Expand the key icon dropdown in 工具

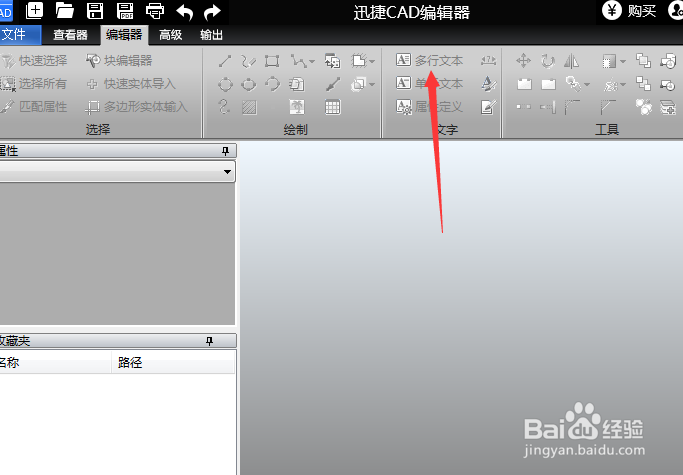[x=587, y=84]
